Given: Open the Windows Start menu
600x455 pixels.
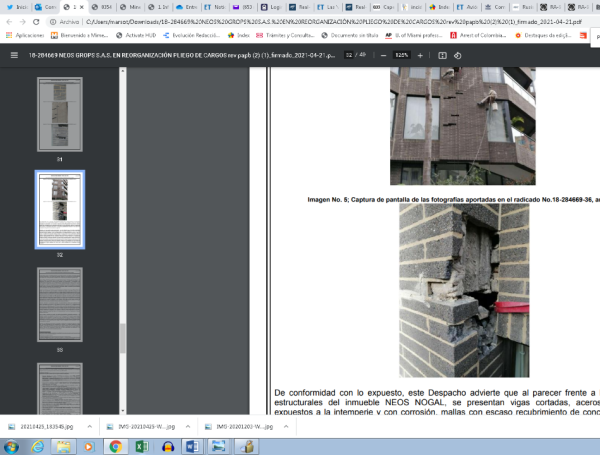Looking at the screenshot, I should (x=11, y=447).
